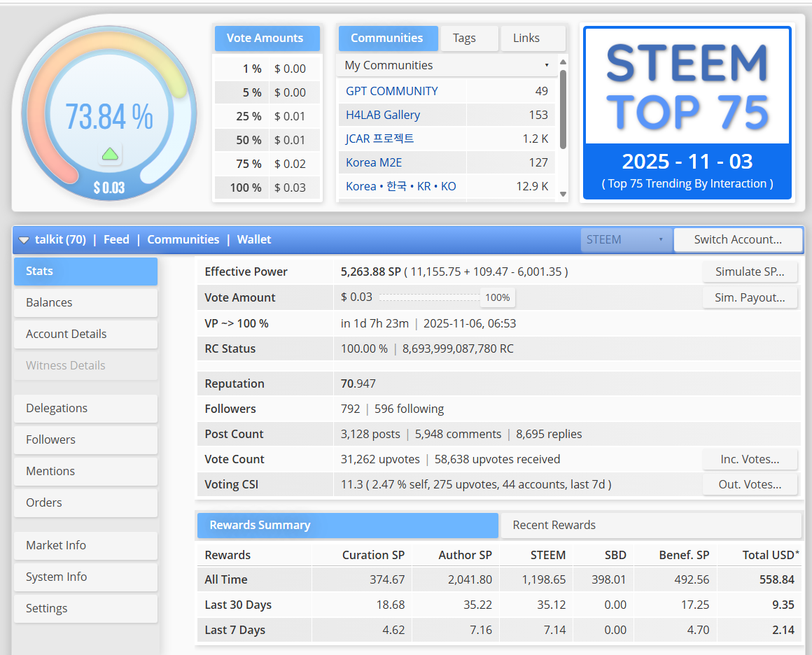
Task: Click the 100% vote weight slider handle
Action: tap(498, 297)
